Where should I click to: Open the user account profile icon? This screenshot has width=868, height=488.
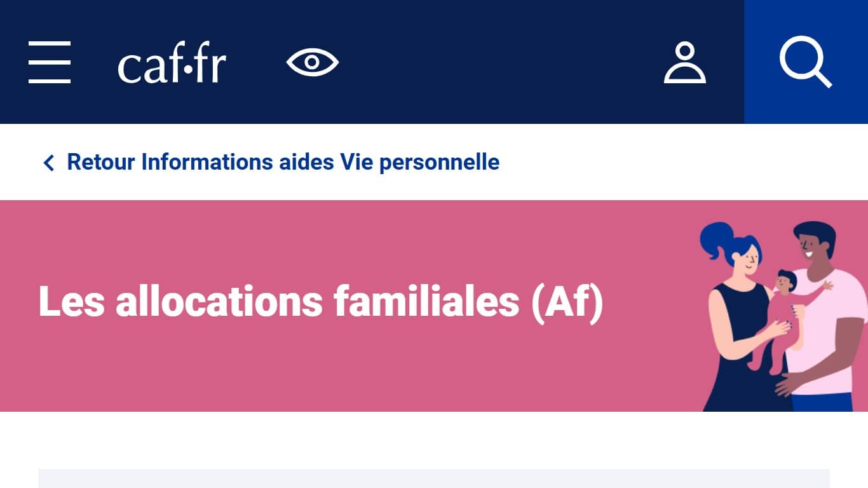click(x=684, y=63)
